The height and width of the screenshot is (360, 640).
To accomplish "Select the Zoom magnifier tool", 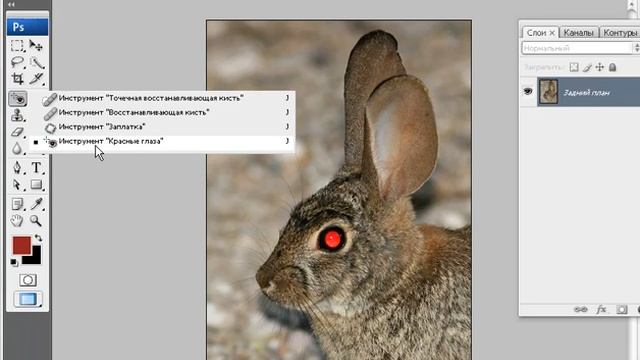I will pos(36,221).
